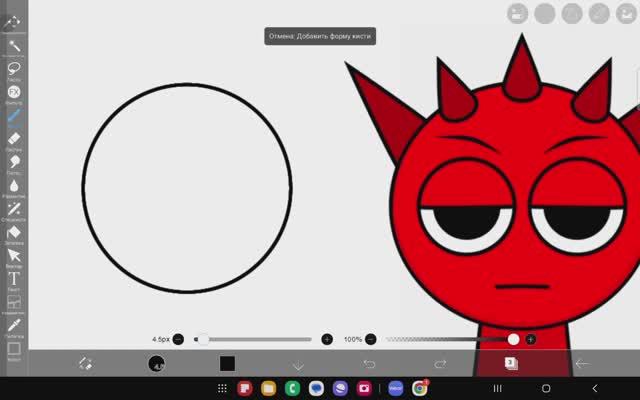Select the Lasso tool
This screenshot has width=640, height=400.
pyautogui.click(x=14, y=69)
